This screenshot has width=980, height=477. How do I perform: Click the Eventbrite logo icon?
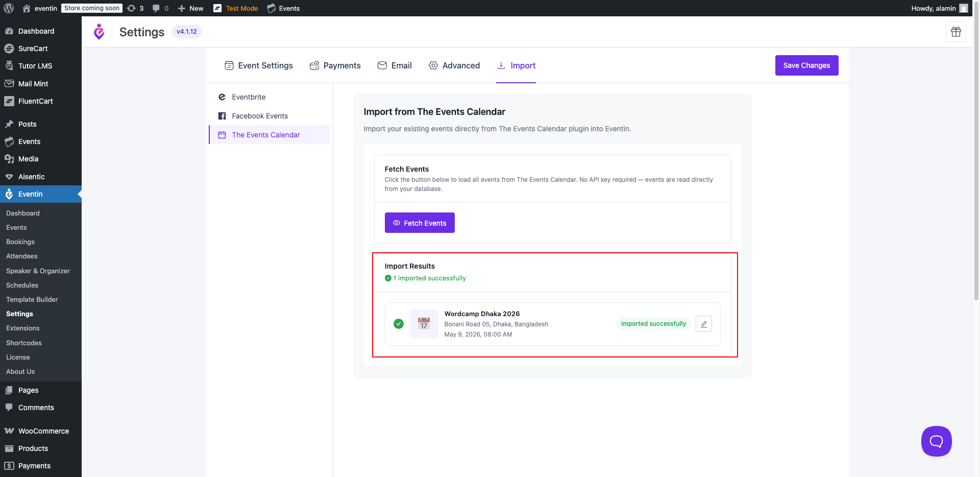click(x=222, y=97)
